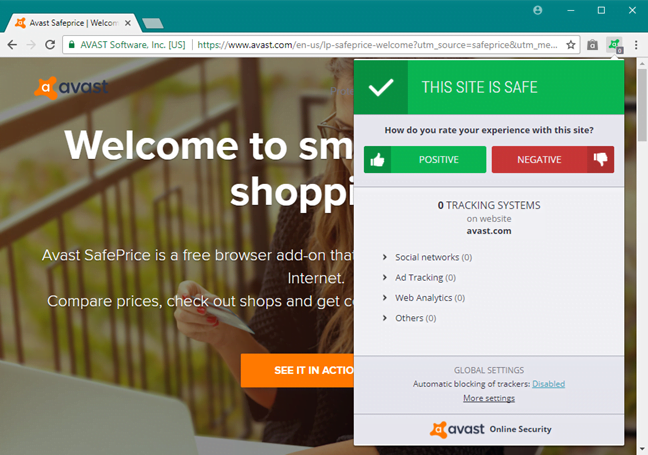Screen dimensions: 648x455
Task: Click the green padlock security icon
Action: (71, 45)
